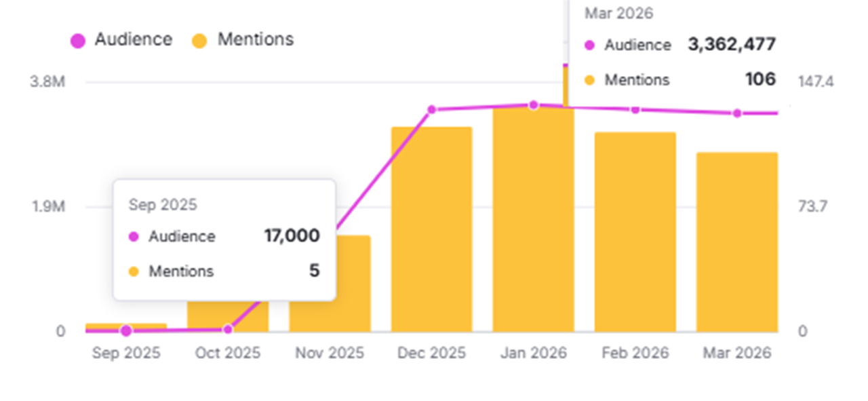The width and height of the screenshot is (868, 401).
Task: Click the Audience data point for Sep 2025
Action: [126, 330]
